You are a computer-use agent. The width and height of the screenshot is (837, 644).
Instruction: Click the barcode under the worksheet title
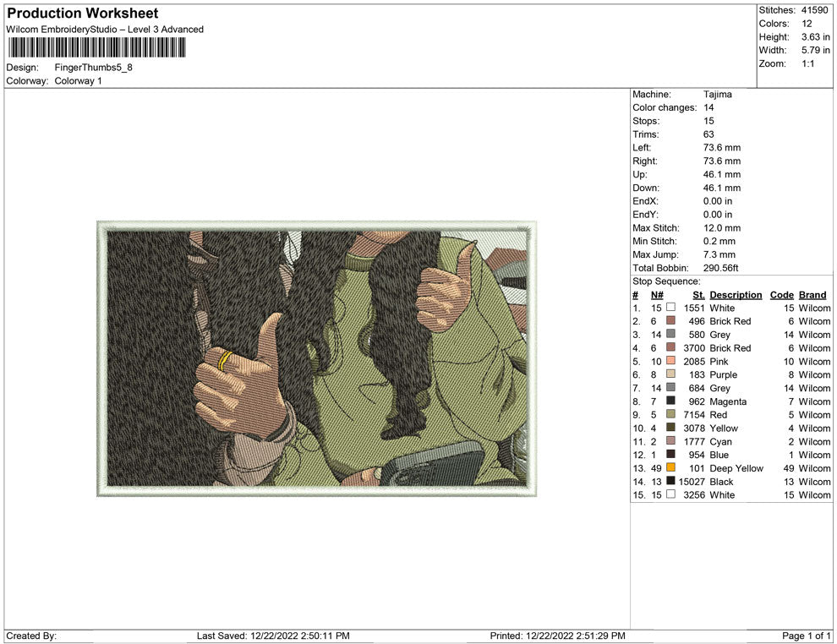coord(96,48)
